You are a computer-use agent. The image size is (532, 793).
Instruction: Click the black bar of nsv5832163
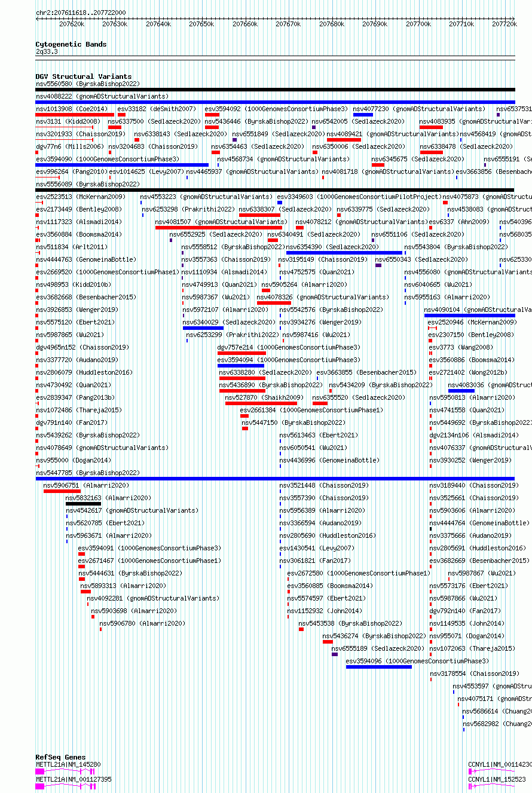point(83,504)
